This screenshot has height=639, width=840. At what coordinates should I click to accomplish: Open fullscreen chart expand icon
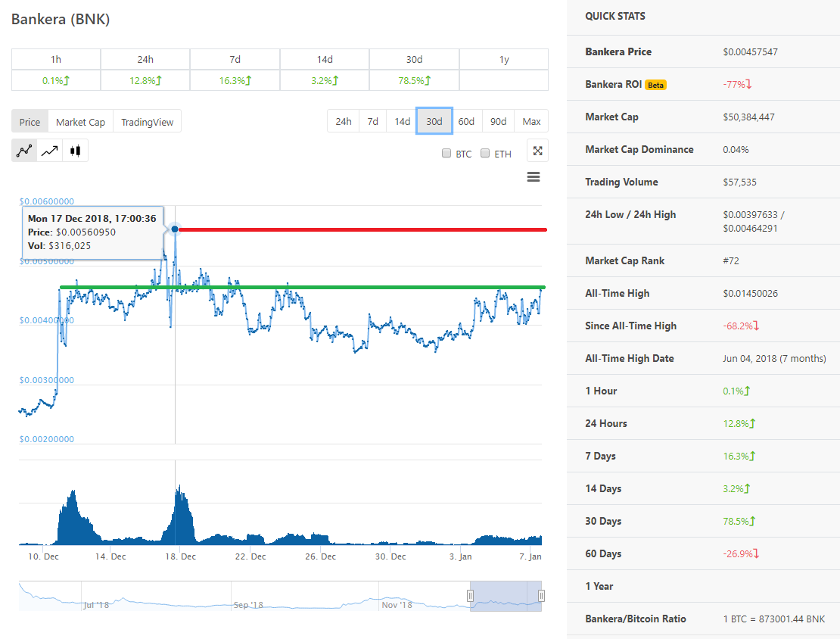point(537,151)
